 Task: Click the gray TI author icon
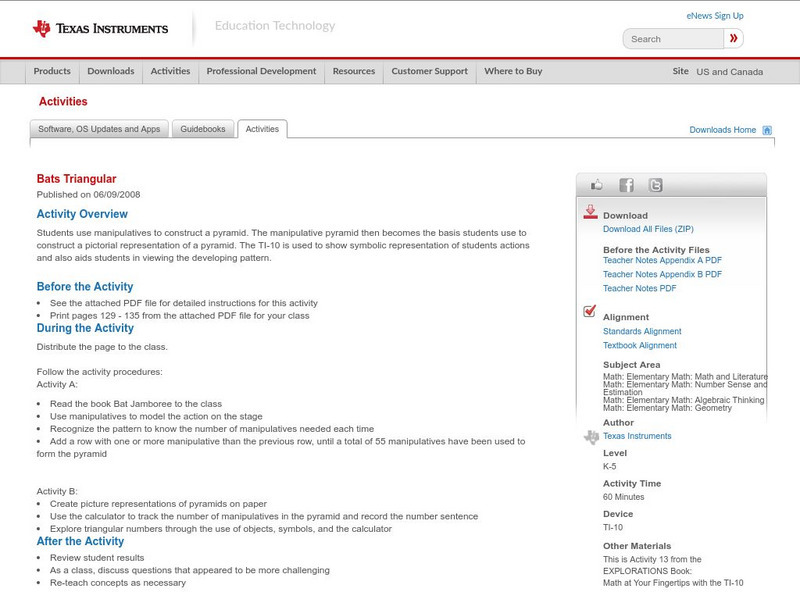(x=591, y=437)
